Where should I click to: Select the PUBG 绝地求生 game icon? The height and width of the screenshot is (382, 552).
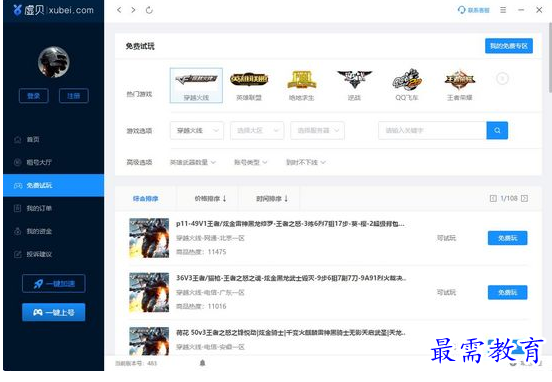tap(301, 86)
